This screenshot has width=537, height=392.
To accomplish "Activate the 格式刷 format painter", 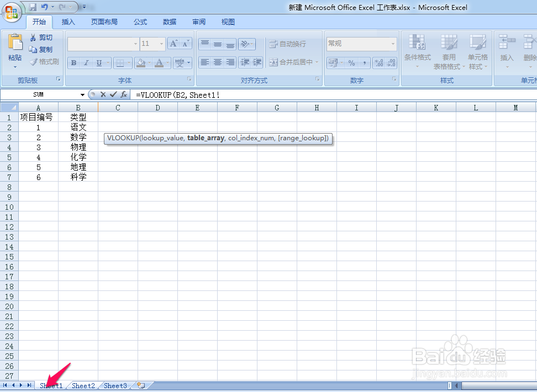I will point(44,62).
